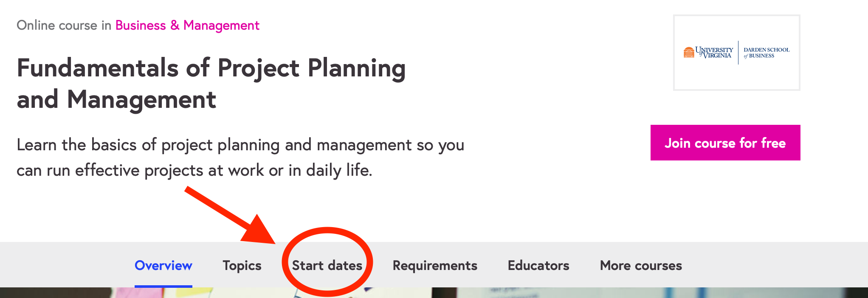Show the More courses tab
The height and width of the screenshot is (298, 868).
click(x=641, y=265)
